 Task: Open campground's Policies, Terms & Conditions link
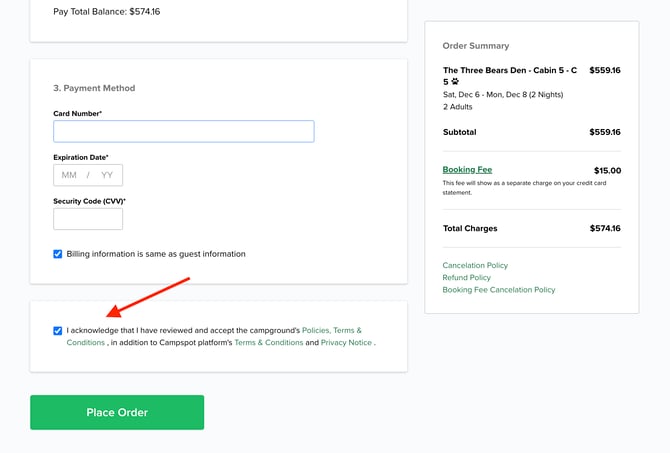point(331,330)
